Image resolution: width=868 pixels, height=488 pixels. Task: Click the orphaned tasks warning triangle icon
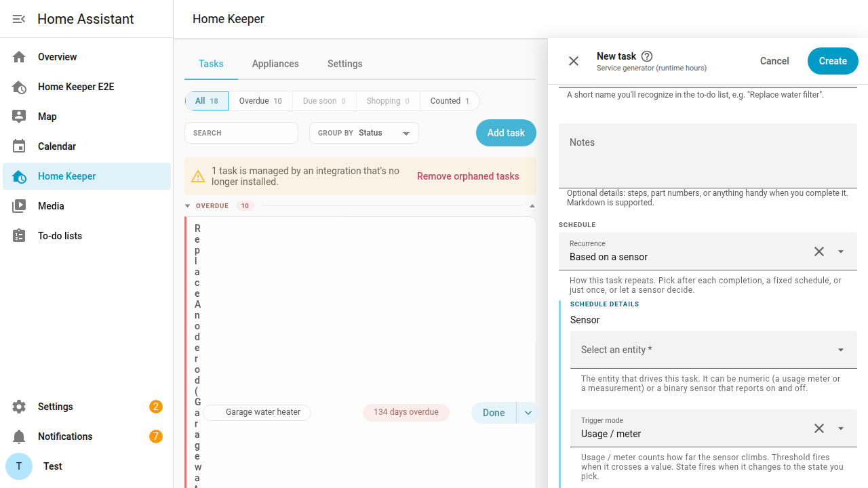(198, 176)
